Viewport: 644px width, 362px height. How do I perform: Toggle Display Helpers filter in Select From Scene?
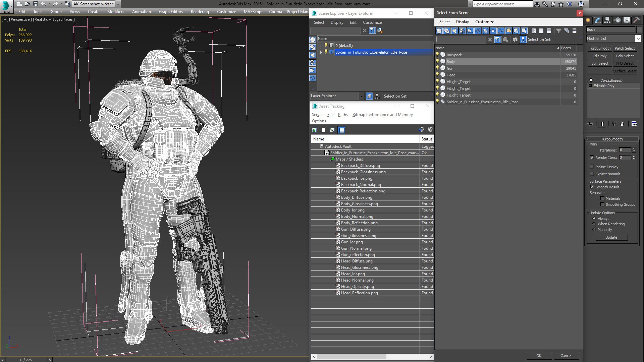[470, 31]
